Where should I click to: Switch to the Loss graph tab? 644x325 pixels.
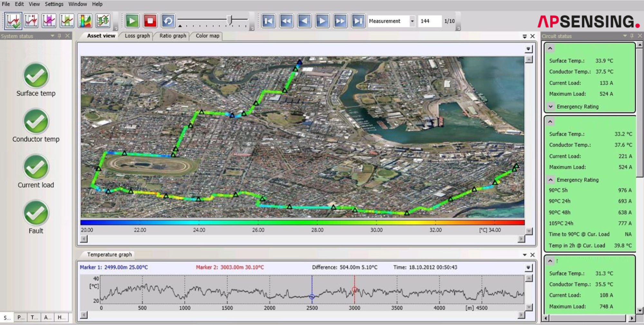pyautogui.click(x=137, y=36)
